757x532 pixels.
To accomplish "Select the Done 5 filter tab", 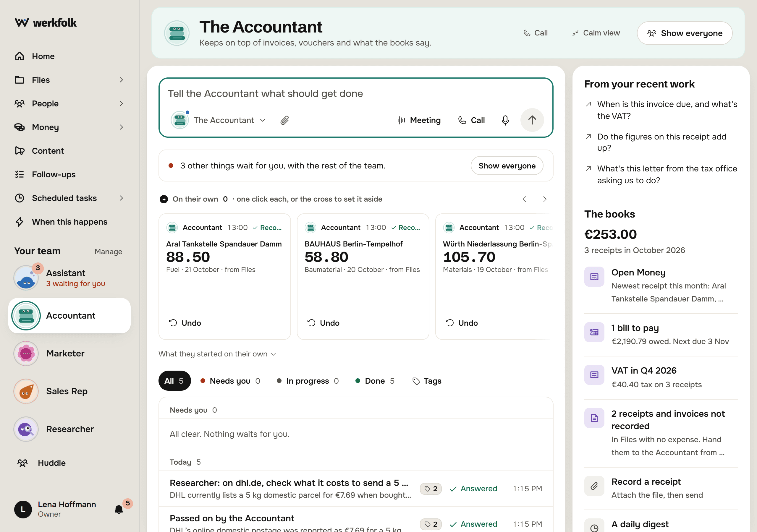I will (x=375, y=381).
